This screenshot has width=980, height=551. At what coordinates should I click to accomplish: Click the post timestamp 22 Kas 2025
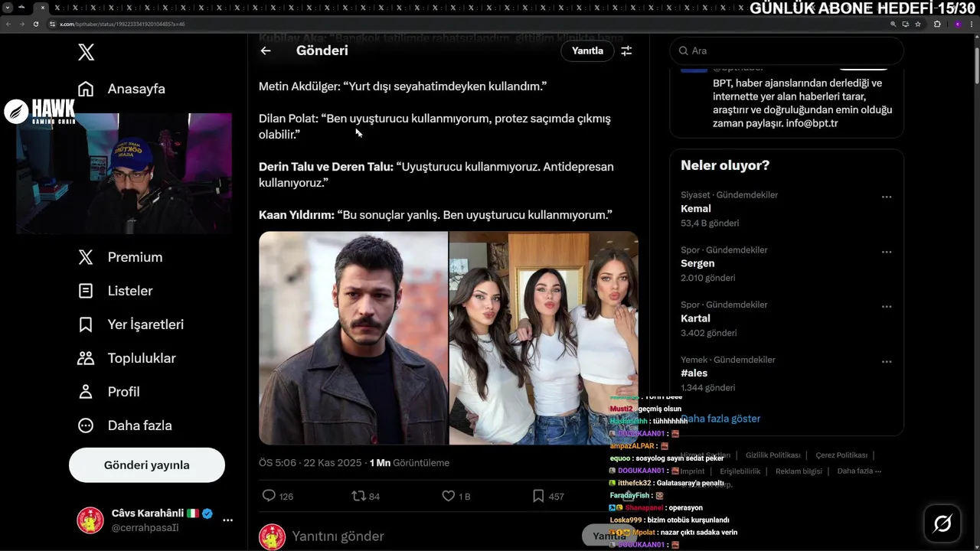click(x=311, y=463)
